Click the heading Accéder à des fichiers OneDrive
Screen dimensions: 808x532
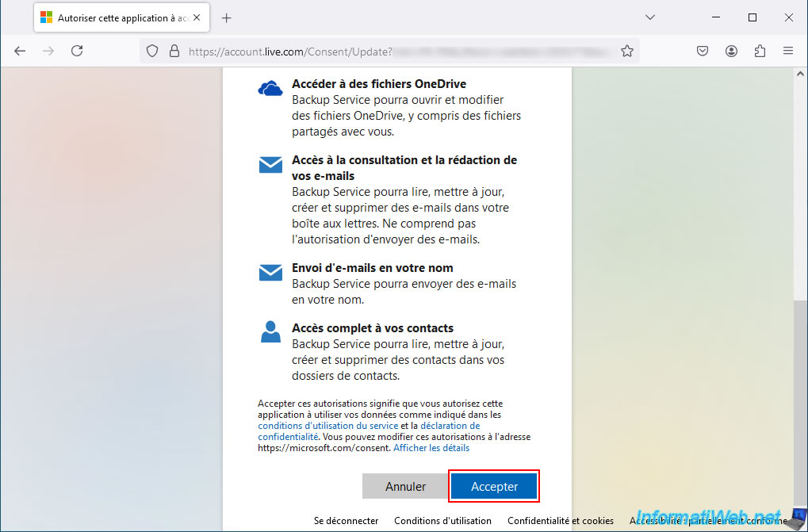(379, 84)
